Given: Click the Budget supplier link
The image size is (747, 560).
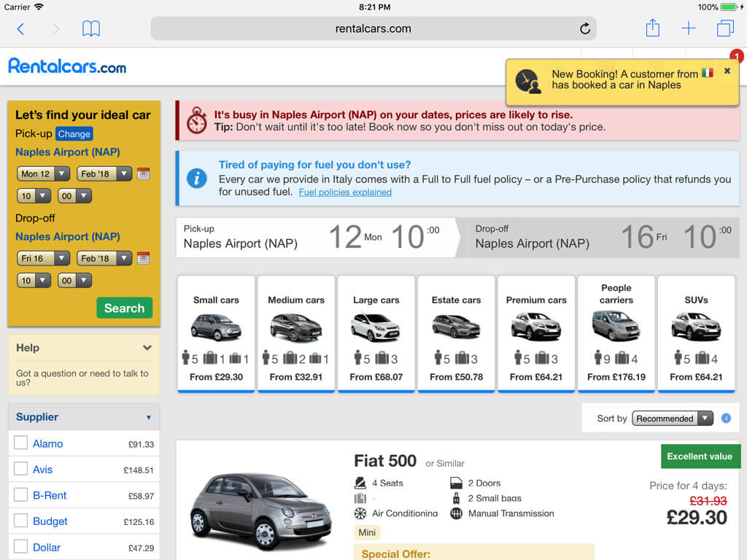Looking at the screenshot, I should 50,521.
